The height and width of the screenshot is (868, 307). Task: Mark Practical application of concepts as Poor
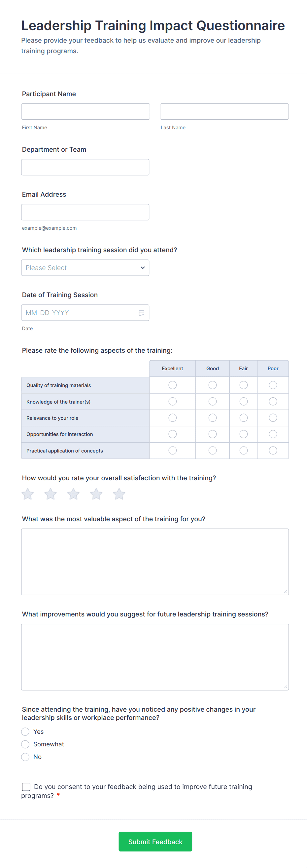tap(273, 450)
